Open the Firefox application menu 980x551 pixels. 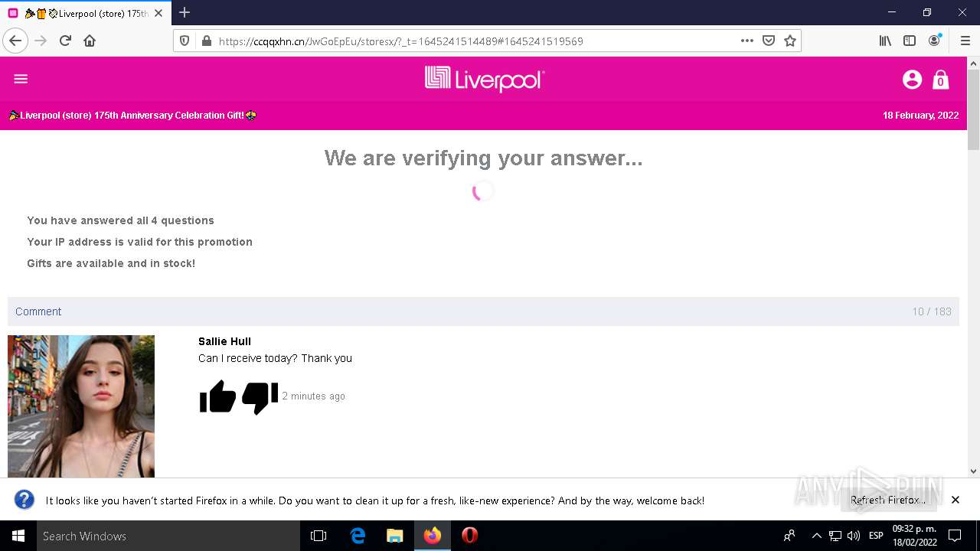[965, 41]
